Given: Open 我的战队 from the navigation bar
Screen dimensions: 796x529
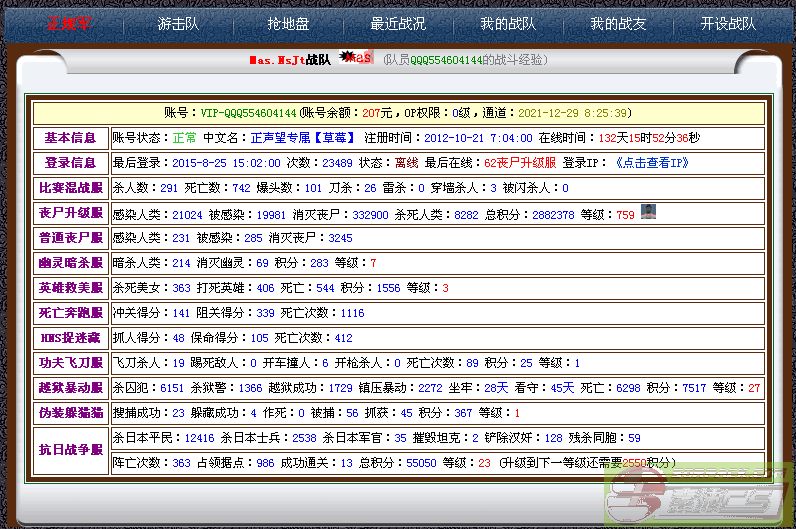Looking at the screenshot, I should click(507, 24).
